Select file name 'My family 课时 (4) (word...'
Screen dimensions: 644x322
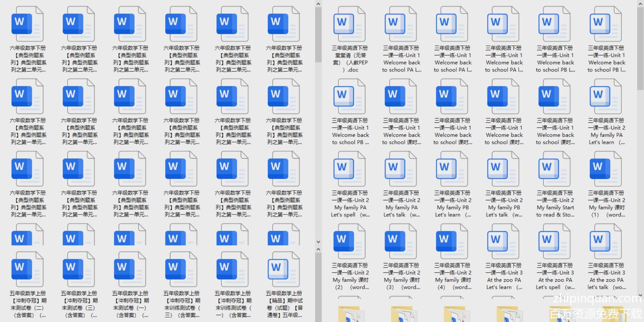click(x=453, y=276)
